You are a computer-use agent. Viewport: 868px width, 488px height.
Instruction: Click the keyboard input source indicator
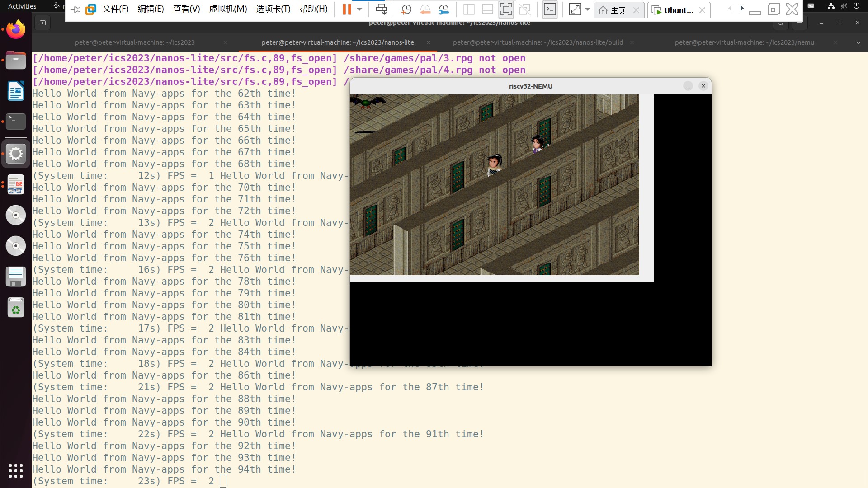click(811, 6)
